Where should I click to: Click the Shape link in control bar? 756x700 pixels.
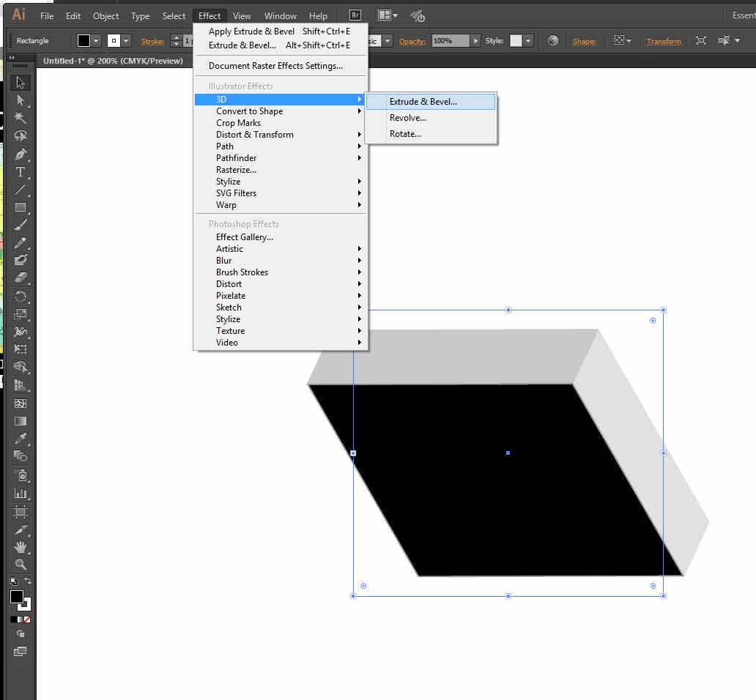coord(584,42)
